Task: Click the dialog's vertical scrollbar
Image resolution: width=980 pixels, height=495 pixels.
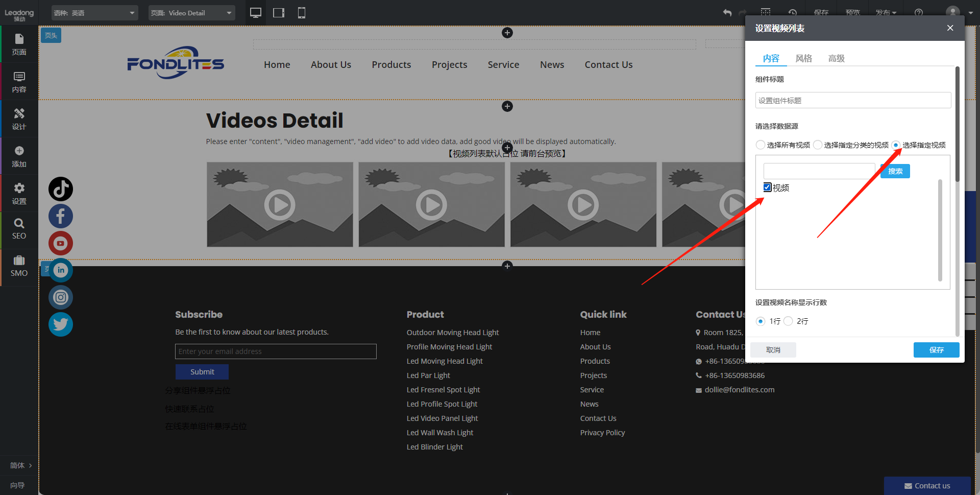Action: click(x=958, y=123)
